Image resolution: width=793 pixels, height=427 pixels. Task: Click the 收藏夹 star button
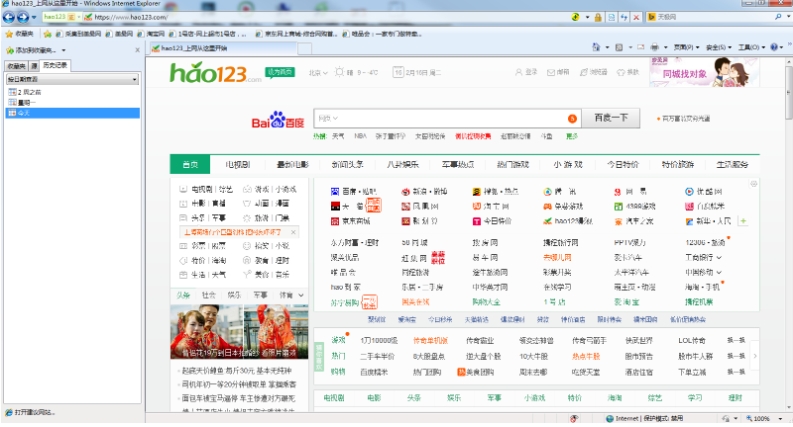20,34
